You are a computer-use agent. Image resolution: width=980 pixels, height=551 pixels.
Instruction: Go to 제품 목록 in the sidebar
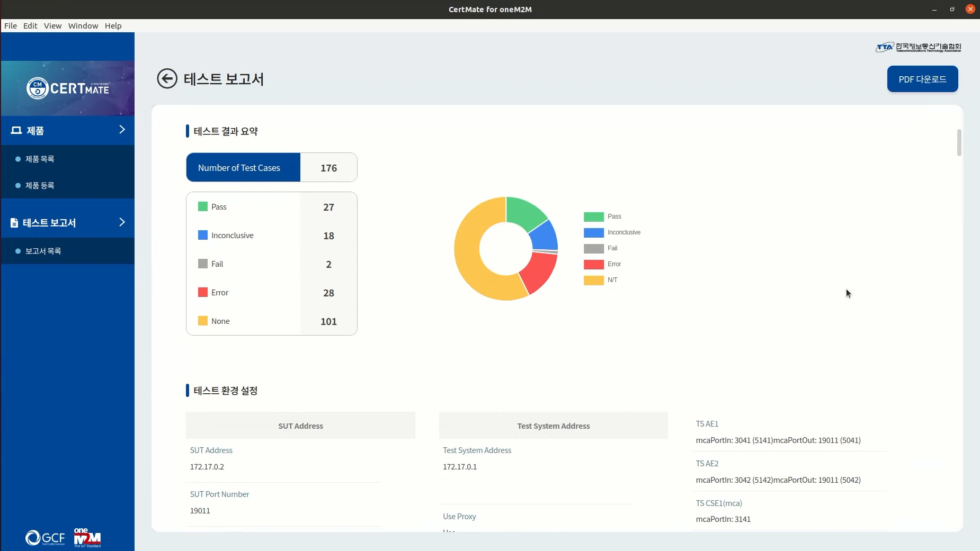40,159
